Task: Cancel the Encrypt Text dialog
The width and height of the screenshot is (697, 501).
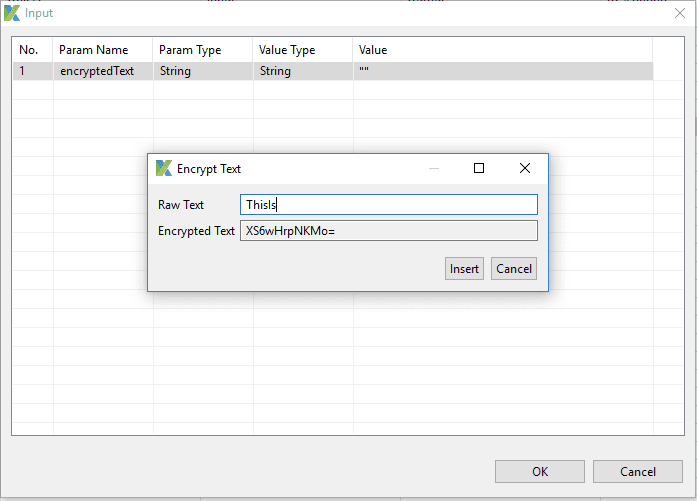Action: tap(514, 269)
